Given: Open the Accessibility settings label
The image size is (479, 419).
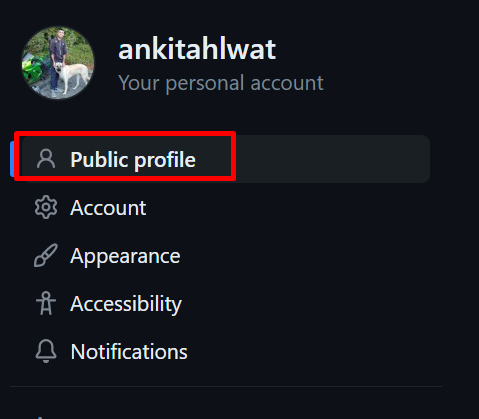Looking at the screenshot, I should 126,304.
